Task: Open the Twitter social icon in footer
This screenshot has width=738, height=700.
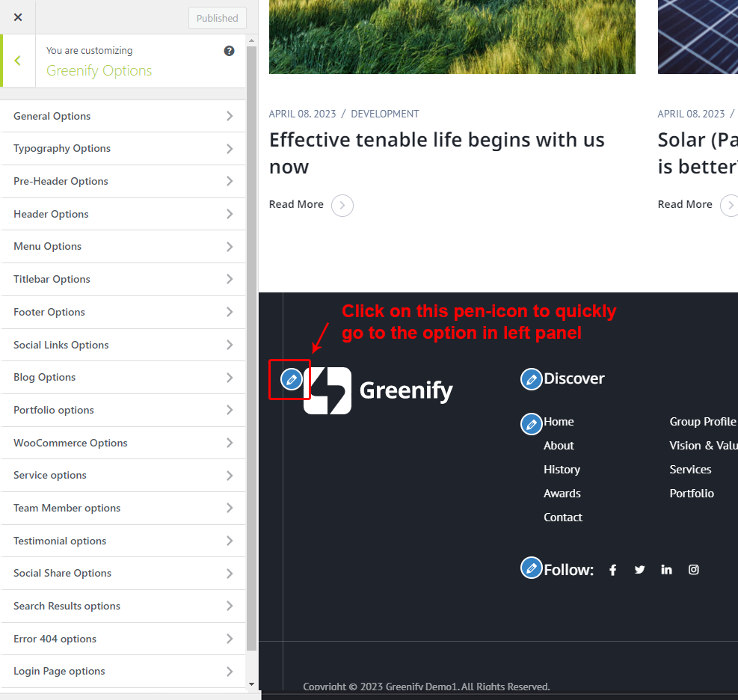Action: click(639, 570)
